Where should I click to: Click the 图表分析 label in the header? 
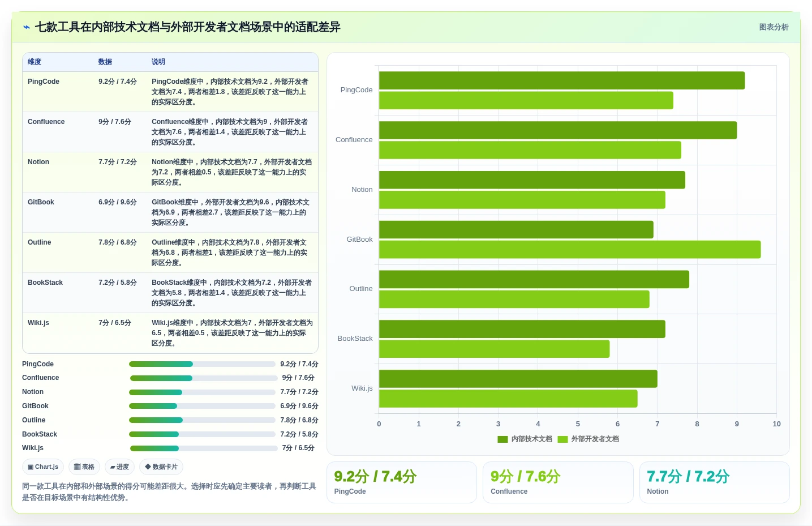pyautogui.click(x=774, y=27)
